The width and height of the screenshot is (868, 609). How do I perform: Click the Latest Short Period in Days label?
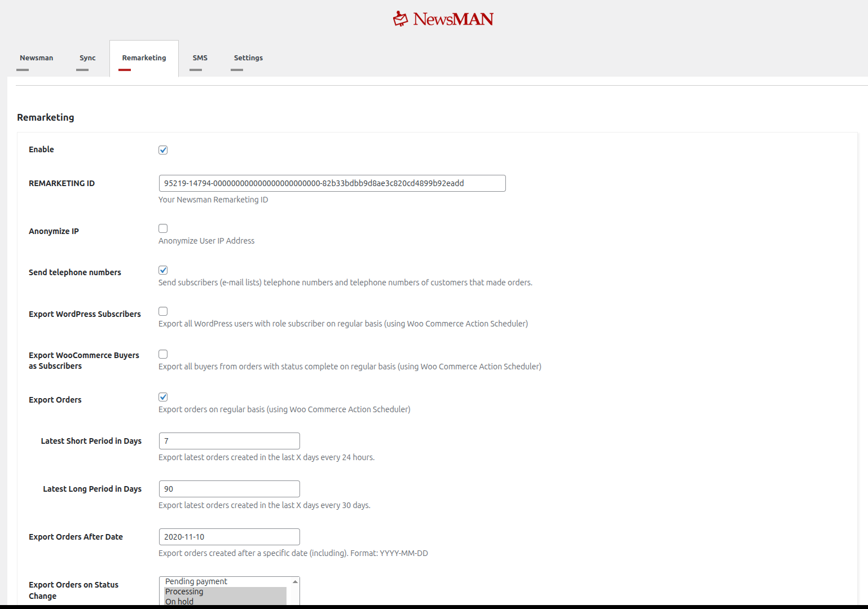pyautogui.click(x=91, y=441)
